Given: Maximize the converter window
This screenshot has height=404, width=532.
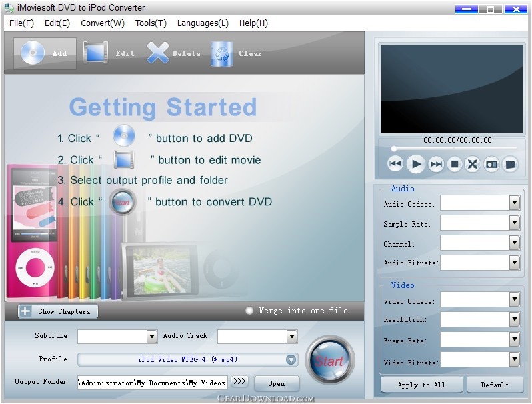Looking at the screenshot, I should tap(491, 9).
